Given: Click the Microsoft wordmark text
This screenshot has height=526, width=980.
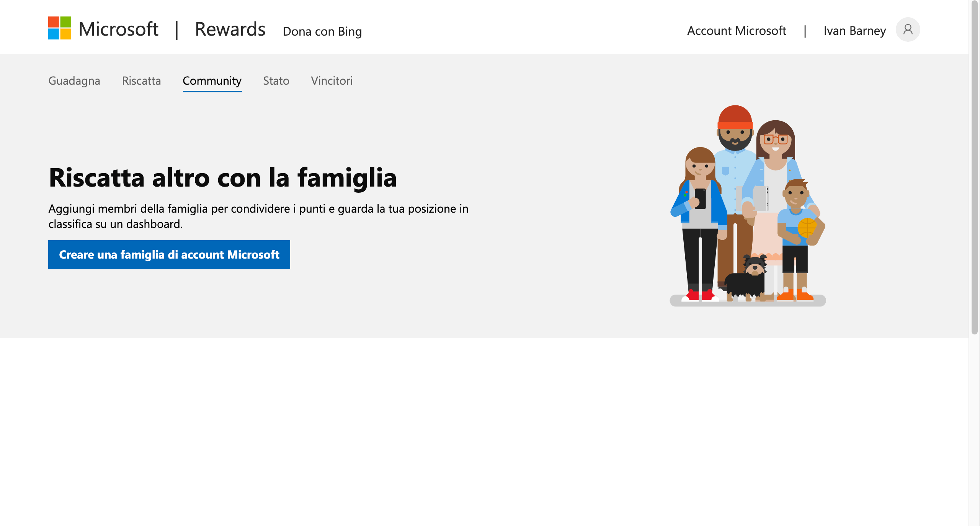Looking at the screenshot, I should coord(118,29).
